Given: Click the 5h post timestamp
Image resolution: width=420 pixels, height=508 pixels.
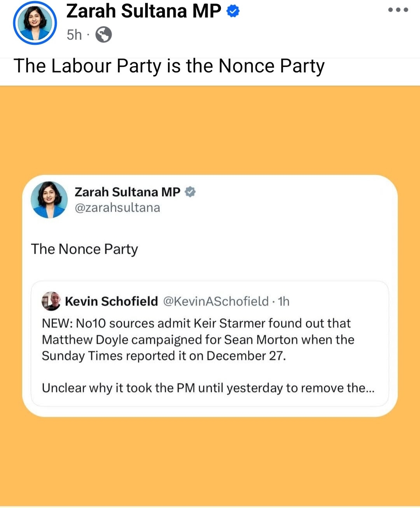Looking at the screenshot, I should (x=74, y=35).
